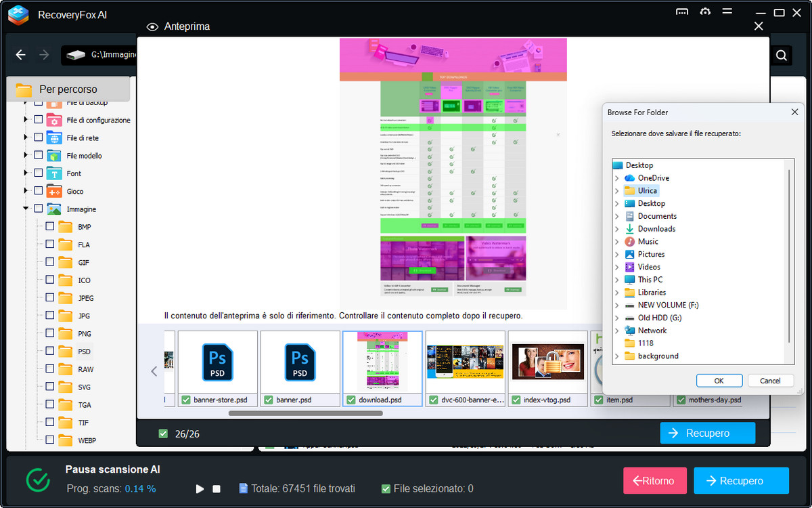The height and width of the screenshot is (508, 812).
Task: Open the feedback message icon in title bar
Action: coord(682,13)
